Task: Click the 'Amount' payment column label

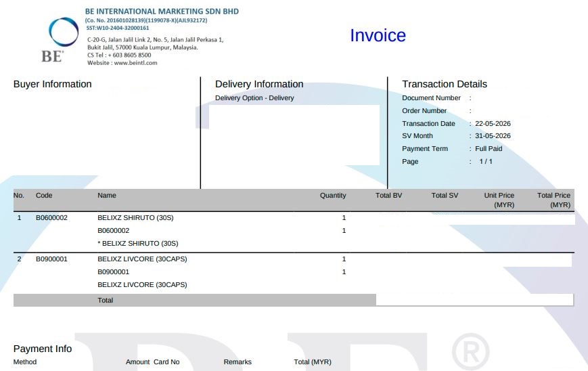Action: click(137, 362)
